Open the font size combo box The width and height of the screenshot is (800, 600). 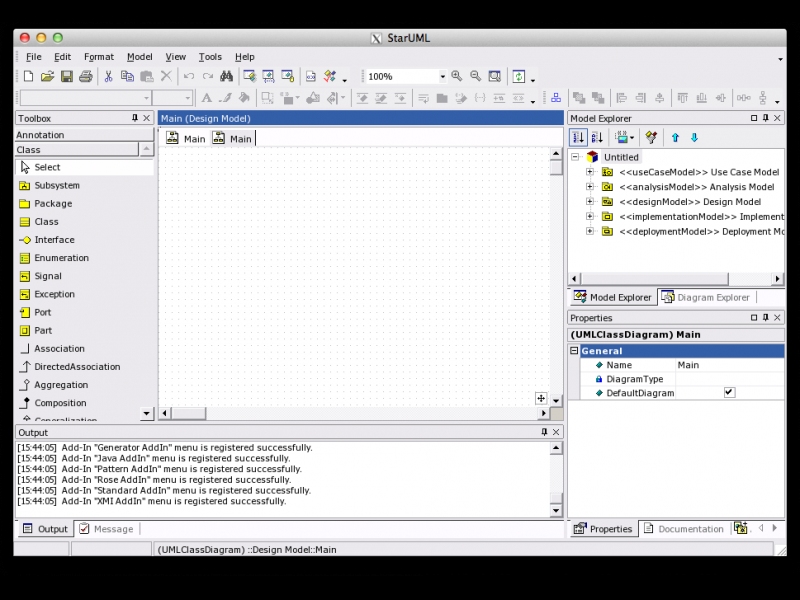pos(187,98)
